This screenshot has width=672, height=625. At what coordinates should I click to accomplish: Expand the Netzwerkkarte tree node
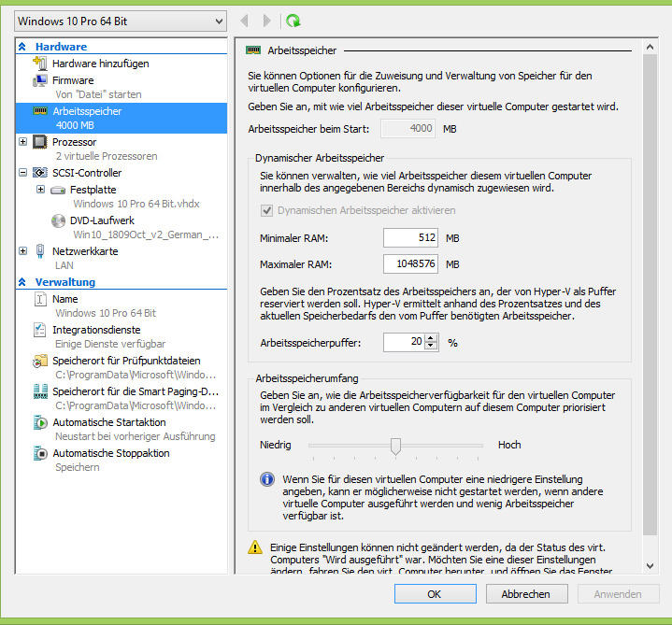pos(23,250)
